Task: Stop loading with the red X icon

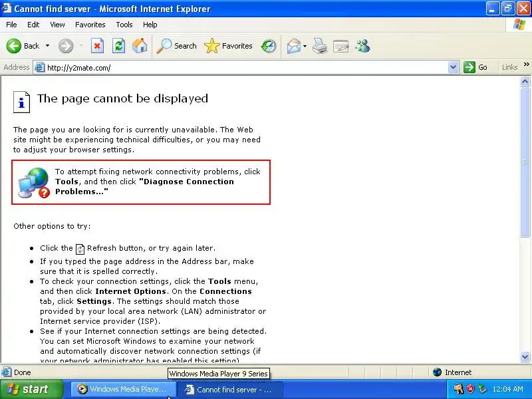Action: (x=97, y=46)
